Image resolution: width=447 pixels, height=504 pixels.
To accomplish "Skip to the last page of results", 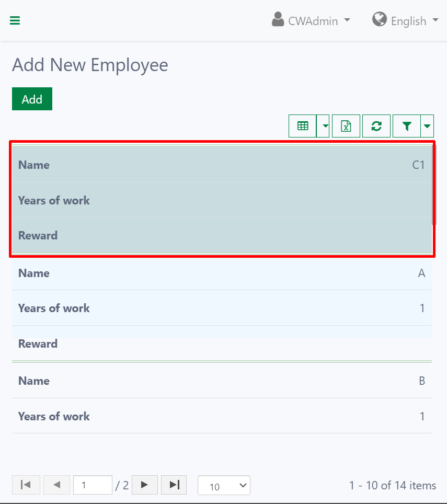I will coord(174,485).
